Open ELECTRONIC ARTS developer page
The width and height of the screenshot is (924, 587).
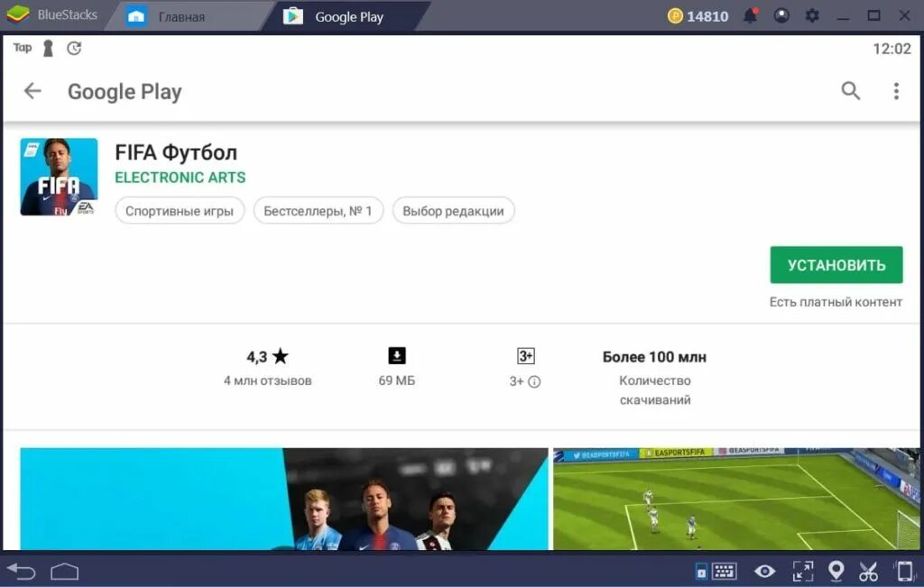pos(180,178)
